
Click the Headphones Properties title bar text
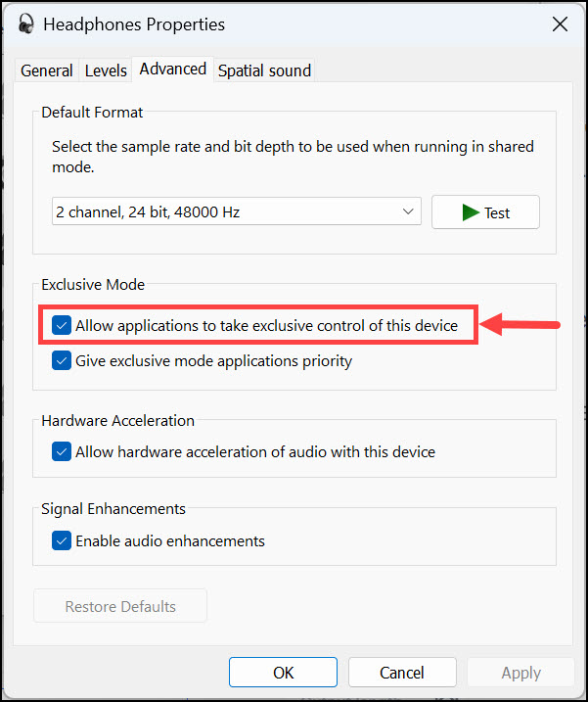point(134,24)
